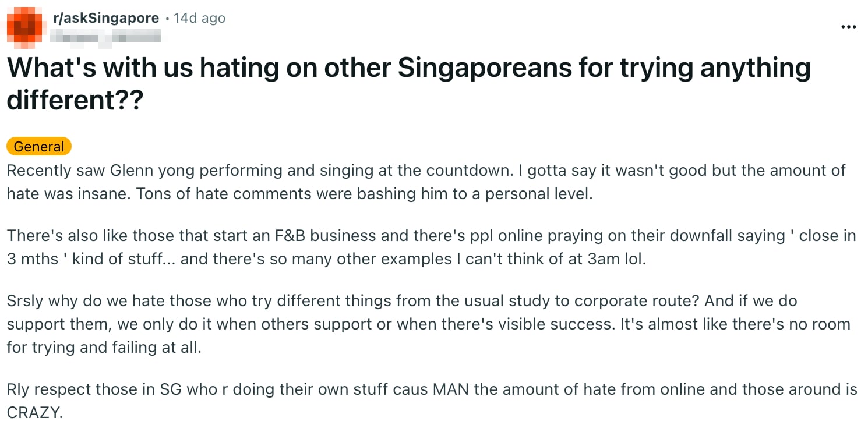The width and height of the screenshot is (868, 432).
Task: Click the word "CRAZY." ending the post
Action: (x=34, y=413)
